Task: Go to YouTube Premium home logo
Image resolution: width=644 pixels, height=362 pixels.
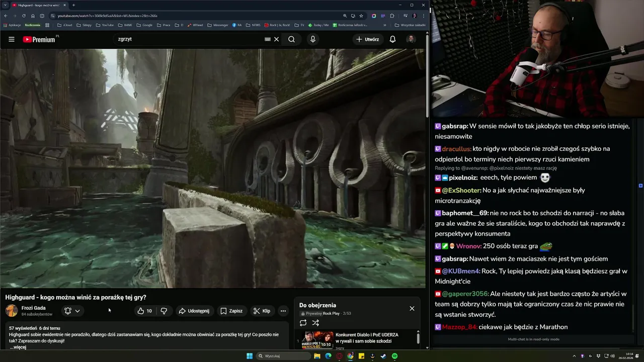Action: coord(39,39)
